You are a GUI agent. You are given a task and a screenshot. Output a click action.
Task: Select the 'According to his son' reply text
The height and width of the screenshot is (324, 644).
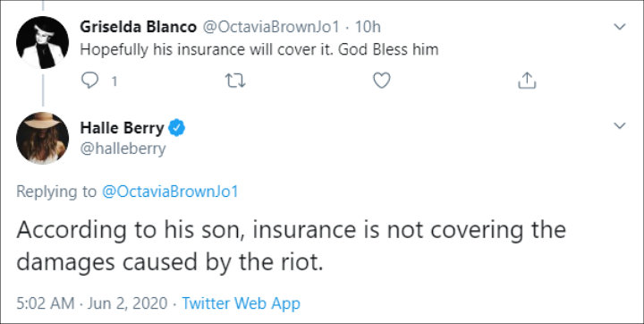point(292,246)
